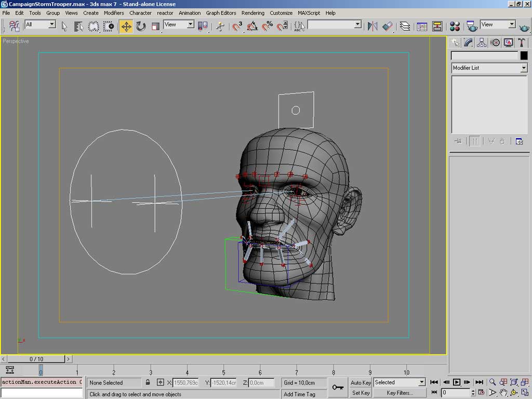Viewport: 532px width, 399px height.
Task: Expand the Modifier List dropdown
Action: (524, 68)
